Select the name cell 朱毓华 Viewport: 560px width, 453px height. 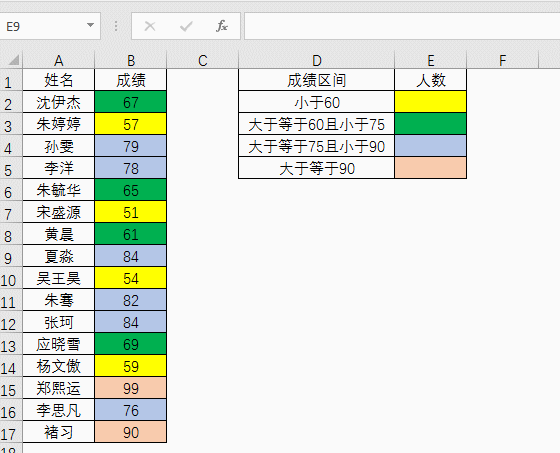click(x=59, y=190)
